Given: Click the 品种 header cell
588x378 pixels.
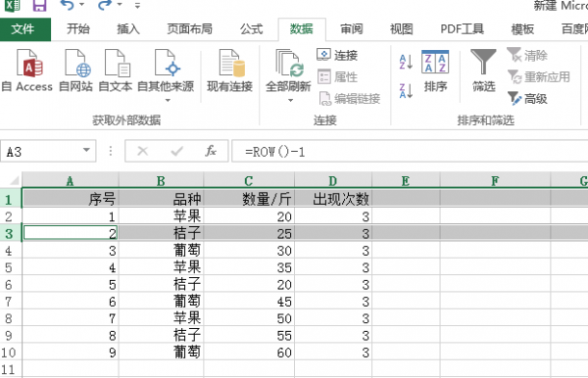Looking at the screenshot, I should pos(162,199).
